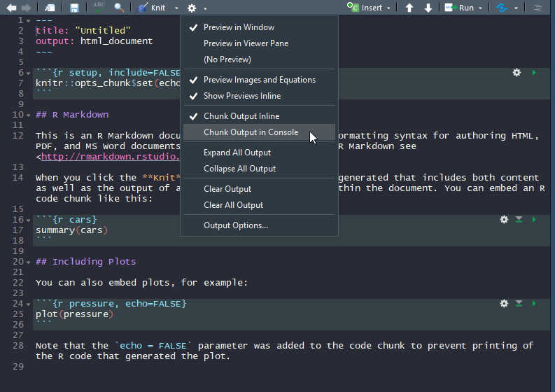
Task: Click the summary(cars) code line
Action: coord(72,230)
